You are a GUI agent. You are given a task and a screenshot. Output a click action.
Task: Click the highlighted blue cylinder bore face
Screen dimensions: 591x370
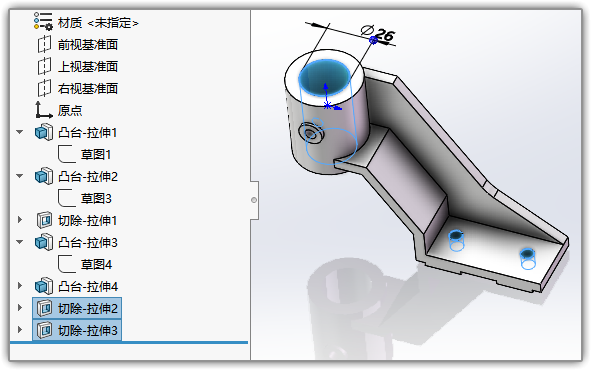[325, 77]
